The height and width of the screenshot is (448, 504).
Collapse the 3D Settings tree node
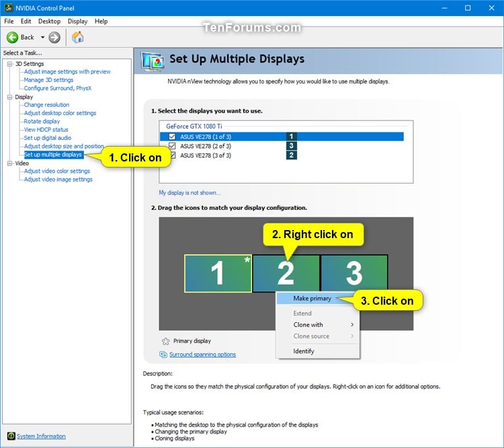(9, 64)
